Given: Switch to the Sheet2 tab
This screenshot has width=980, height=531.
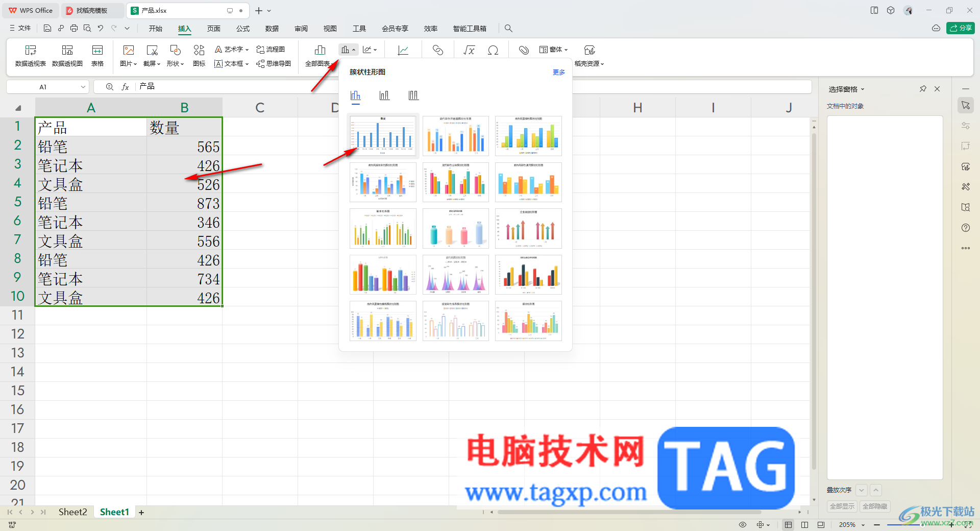Looking at the screenshot, I should [x=72, y=512].
